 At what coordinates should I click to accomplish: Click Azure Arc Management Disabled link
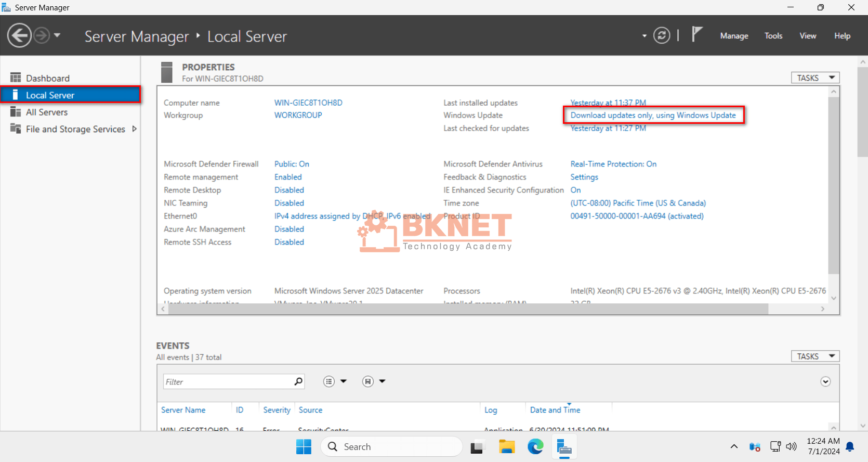(x=289, y=229)
